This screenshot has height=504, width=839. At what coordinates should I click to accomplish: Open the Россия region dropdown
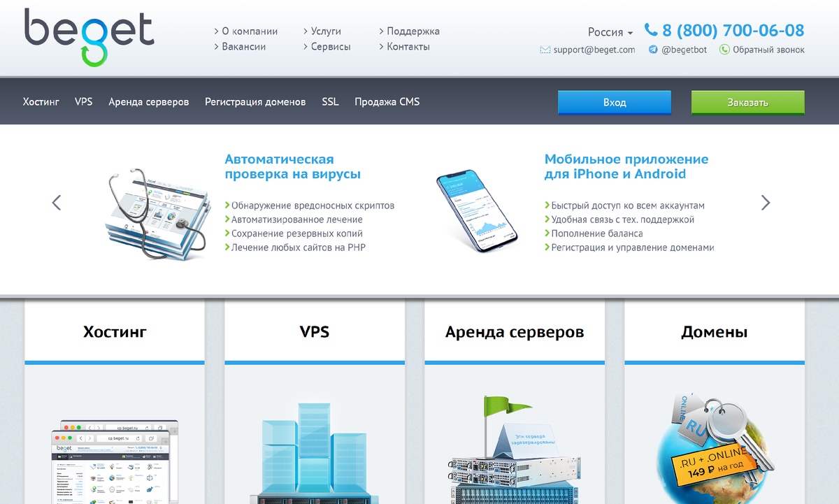pos(610,32)
